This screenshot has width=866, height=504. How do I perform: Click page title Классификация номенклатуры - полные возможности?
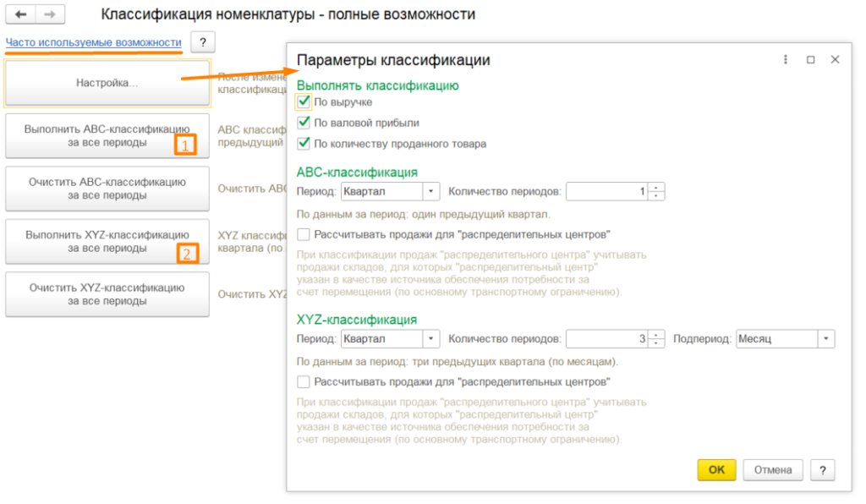[x=288, y=14]
